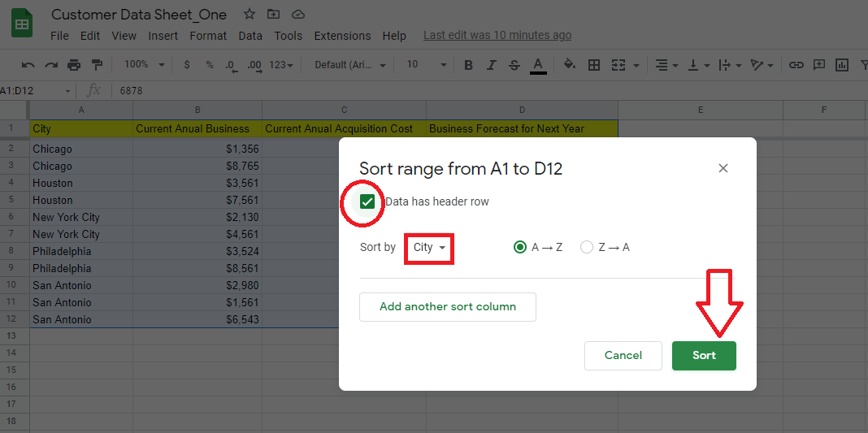Toggle italic formatting
The width and height of the screenshot is (868, 433).
(491, 65)
